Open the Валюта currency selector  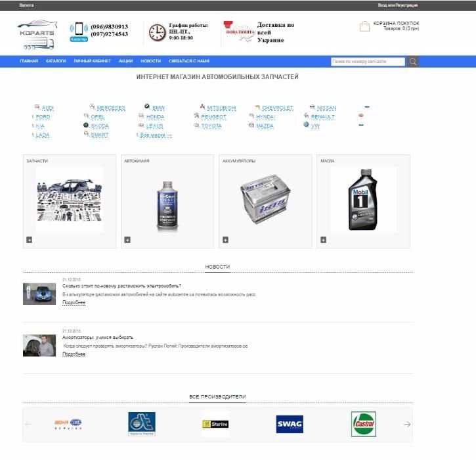coord(26,5)
